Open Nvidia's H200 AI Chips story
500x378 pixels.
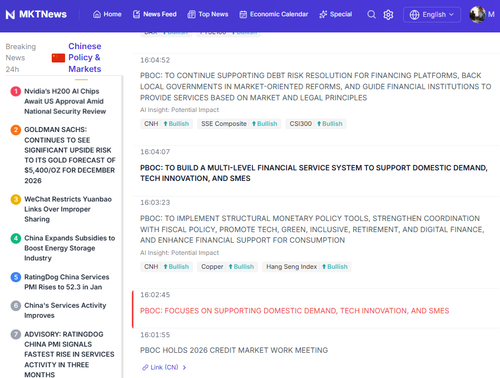coord(65,101)
